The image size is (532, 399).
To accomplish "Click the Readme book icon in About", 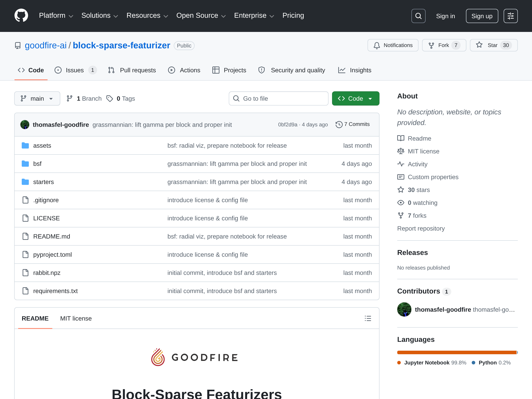I will pyautogui.click(x=401, y=138).
